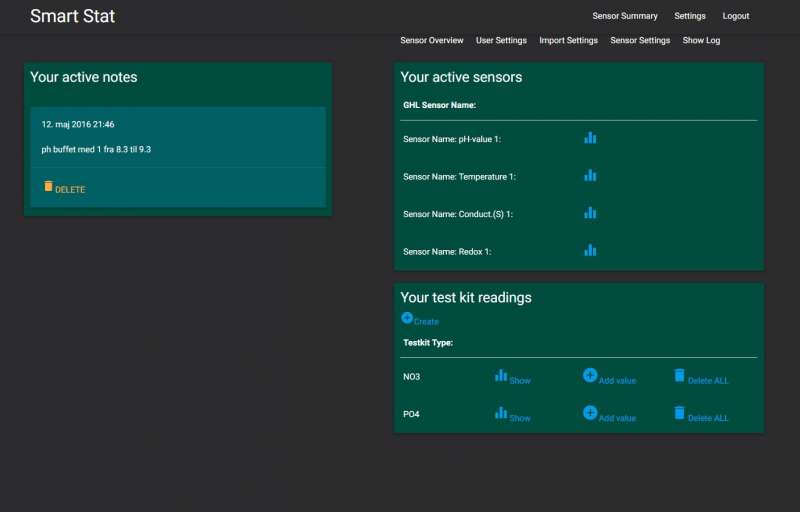Open the Settings menu item
800x512 pixels.
(x=690, y=16)
